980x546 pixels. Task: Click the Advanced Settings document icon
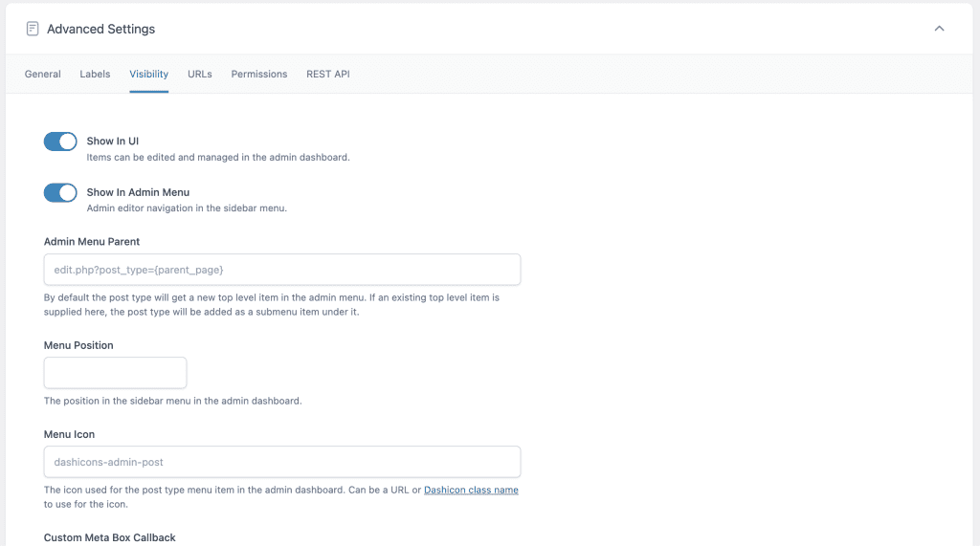tap(33, 29)
